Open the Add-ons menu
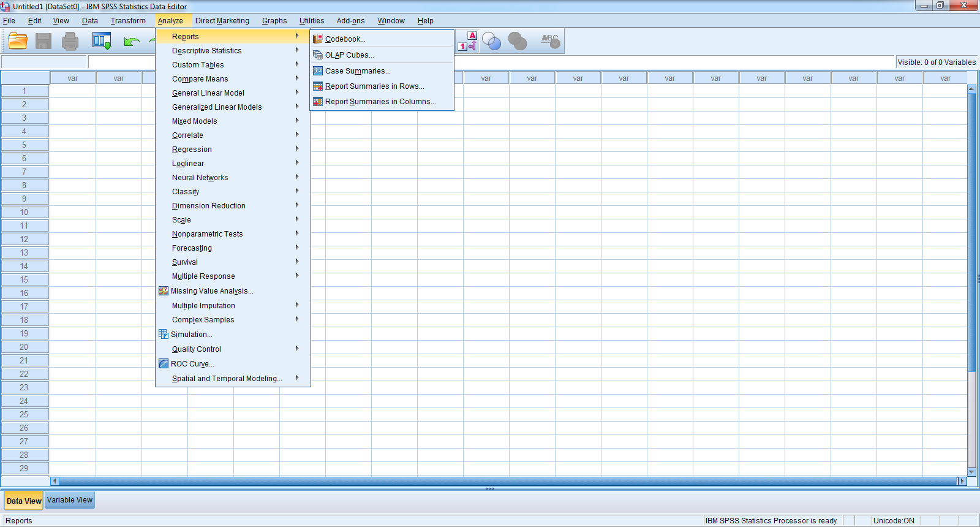The image size is (980, 527). pyautogui.click(x=350, y=21)
